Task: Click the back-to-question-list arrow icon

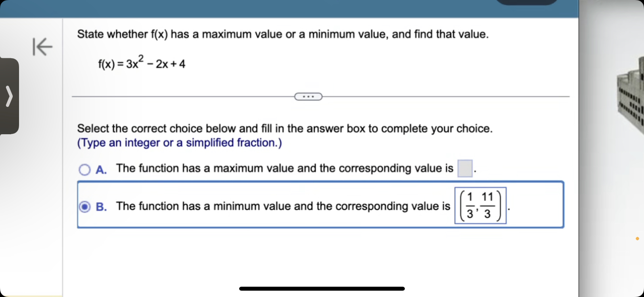Action: pyautogui.click(x=42, y=47)
